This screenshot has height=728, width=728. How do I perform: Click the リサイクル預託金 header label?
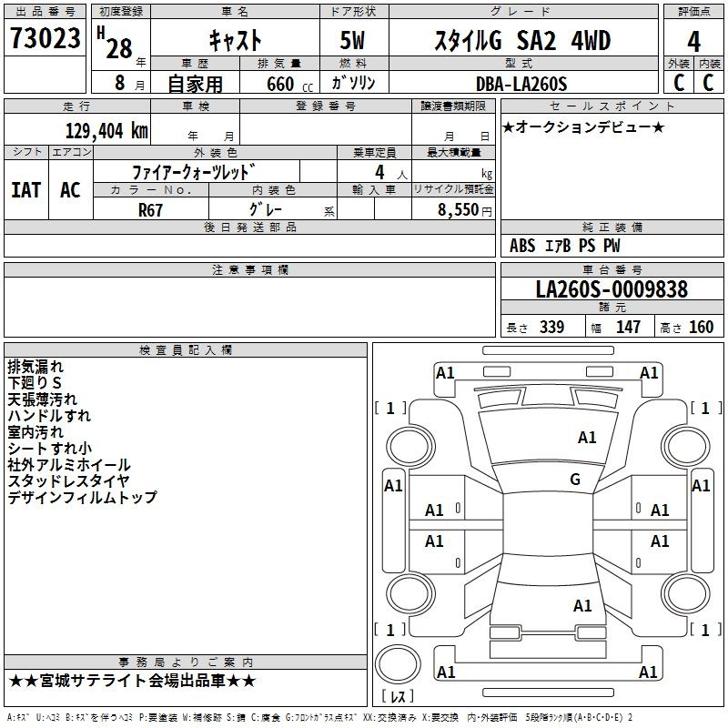(x=453, y=189)
